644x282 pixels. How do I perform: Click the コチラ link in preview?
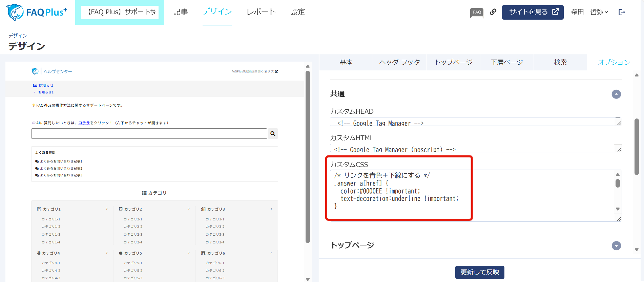click(x=84, y=123)
